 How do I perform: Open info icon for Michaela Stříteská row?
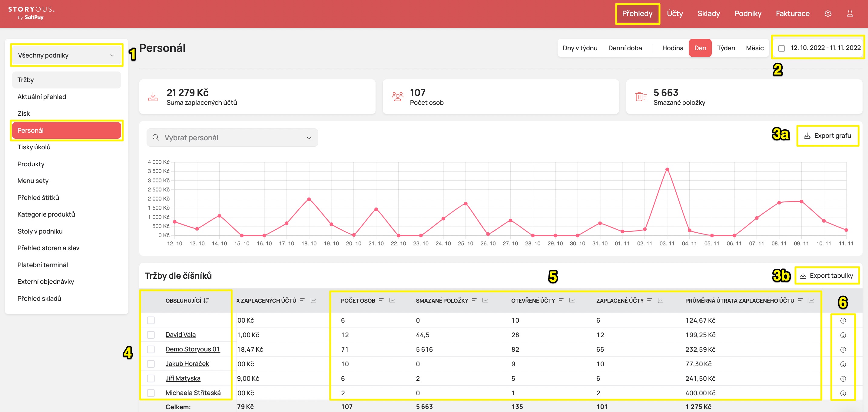pyautogui.click(x=843, y=393)
